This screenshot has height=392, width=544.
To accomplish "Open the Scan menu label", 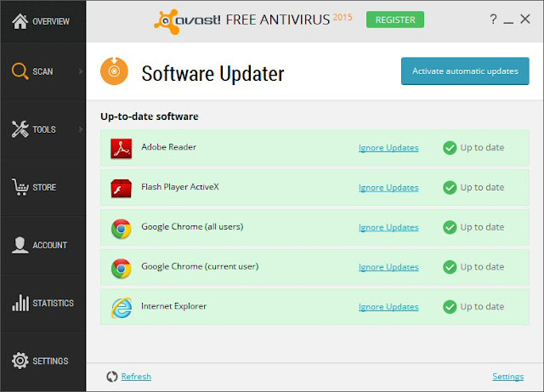I will pyautogui.click(x=42, y=71).
